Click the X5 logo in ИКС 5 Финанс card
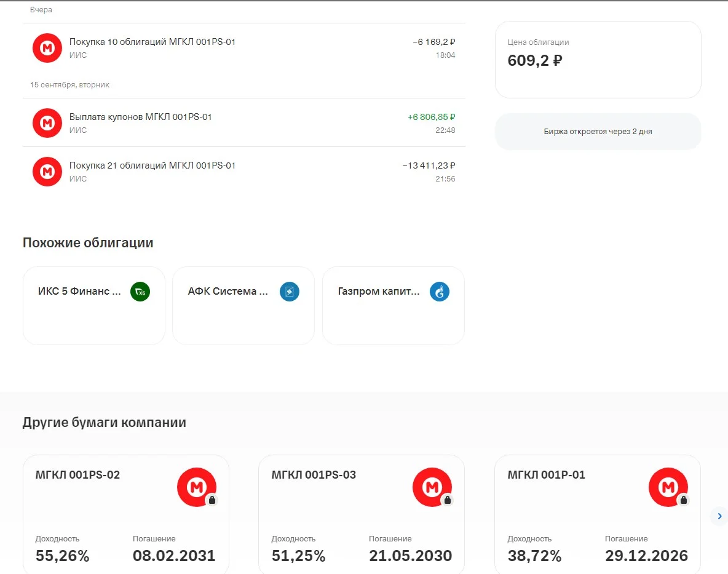 140,292
